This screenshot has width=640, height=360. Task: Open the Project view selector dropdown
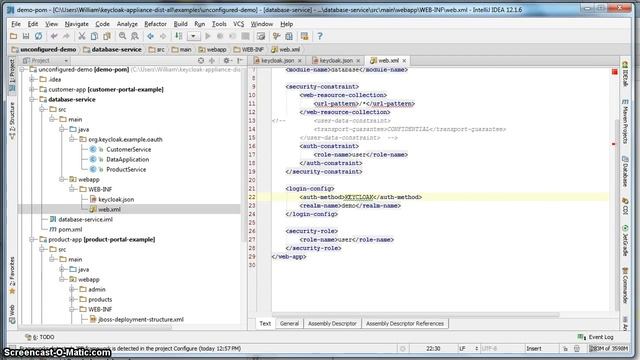pyautogui.click(x=46, y=60)
